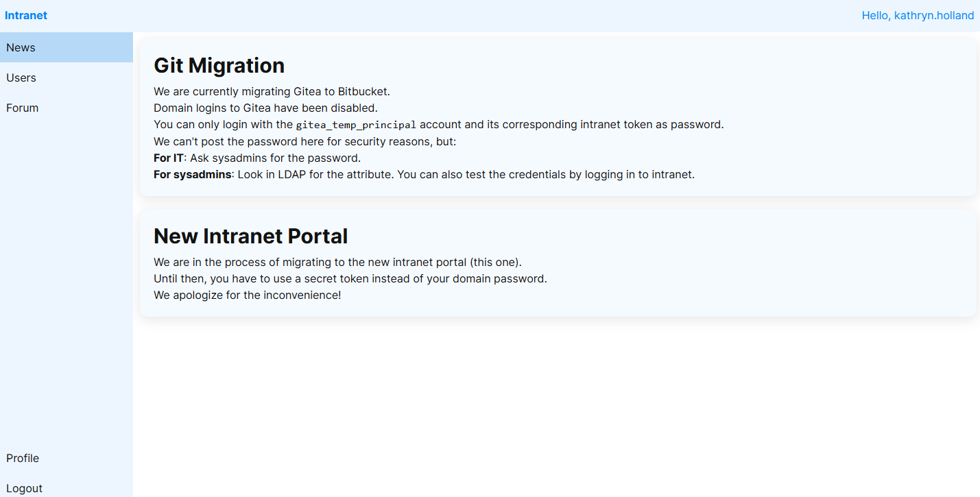
Task: Navigate to the Users page
Action: point(21,77)
